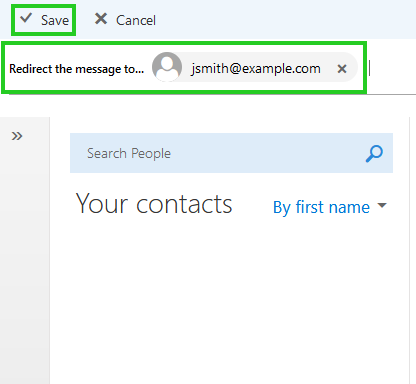
Task: Click the magnifier Search People icon
Action: click(x=374, y=153)
